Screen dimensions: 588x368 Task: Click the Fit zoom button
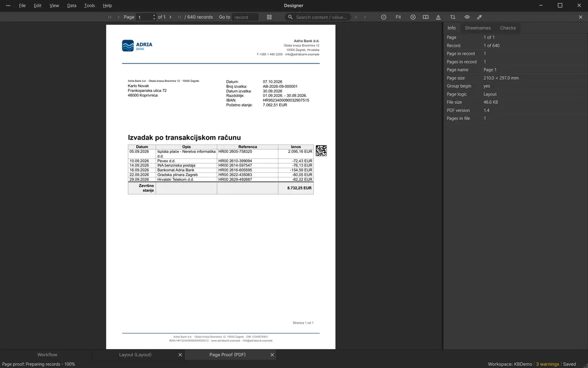398,17
